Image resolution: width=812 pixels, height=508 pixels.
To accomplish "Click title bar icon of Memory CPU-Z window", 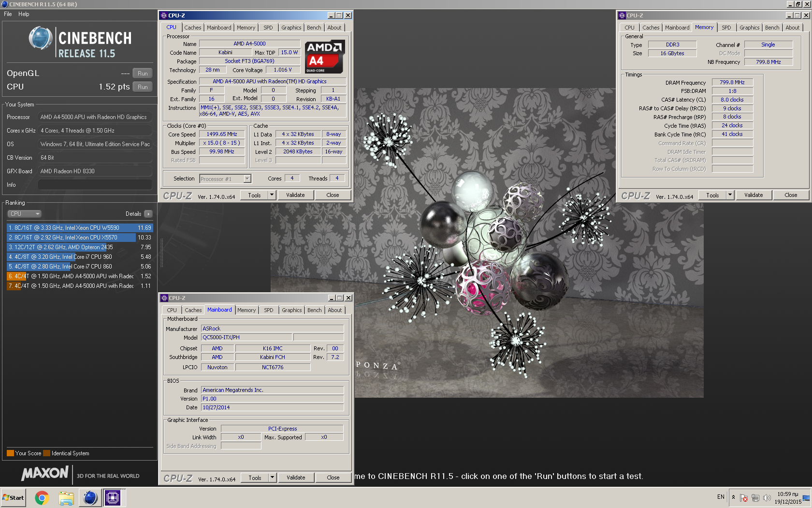I will pyautogui.click(x=622, y=15).
